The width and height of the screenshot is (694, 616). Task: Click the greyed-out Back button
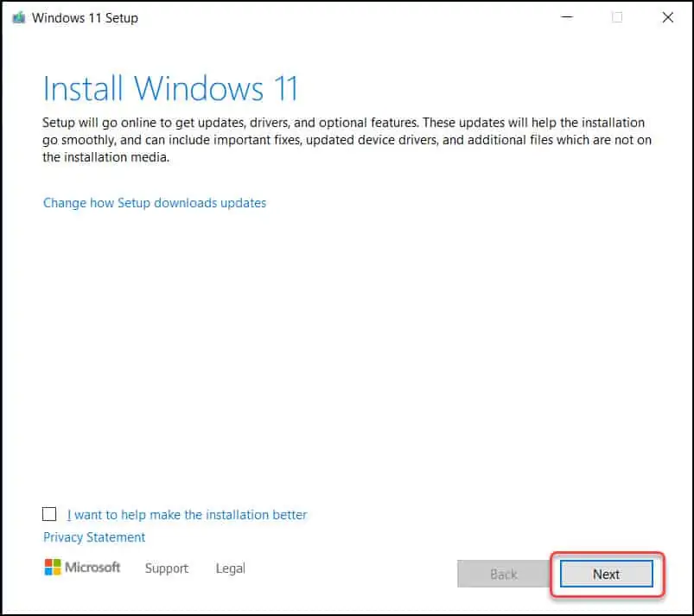click(x=503, y=574)
